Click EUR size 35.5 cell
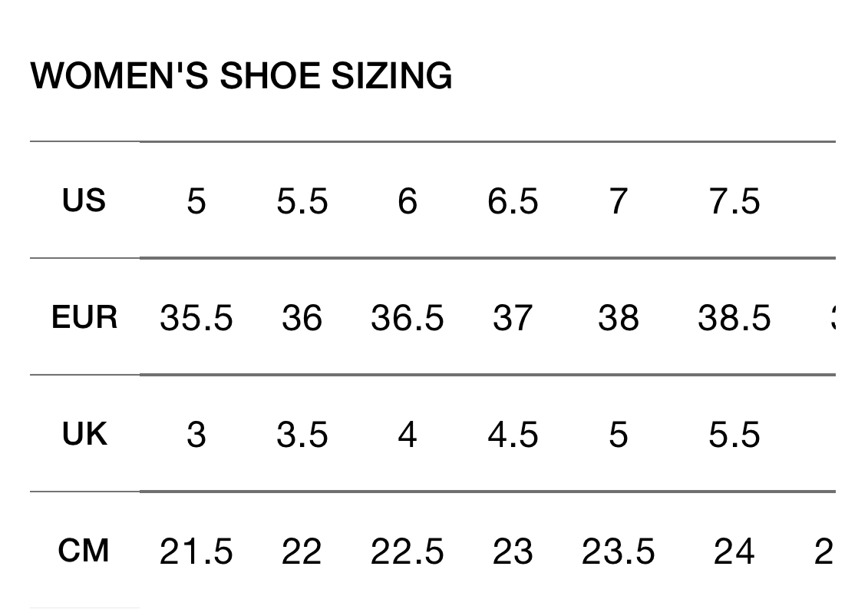 coord(196,318)
